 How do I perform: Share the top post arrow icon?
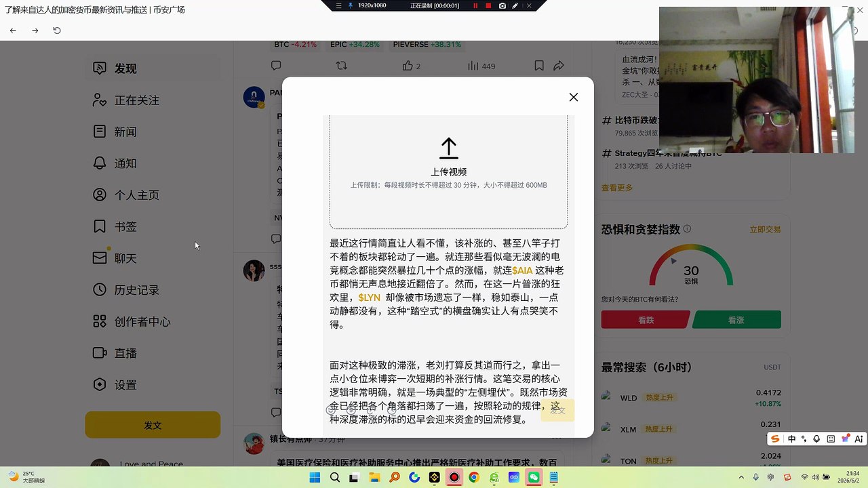pyautogui.click(x=559, y=66)
